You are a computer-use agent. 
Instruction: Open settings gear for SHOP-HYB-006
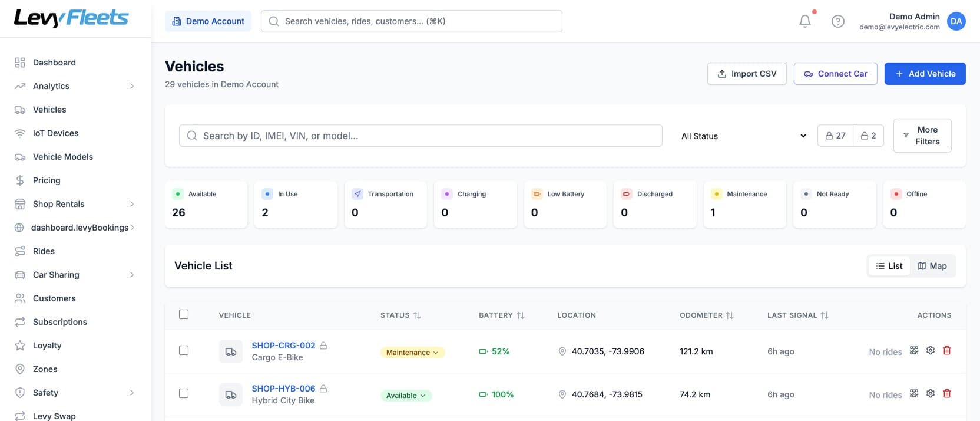click(931, 393)
